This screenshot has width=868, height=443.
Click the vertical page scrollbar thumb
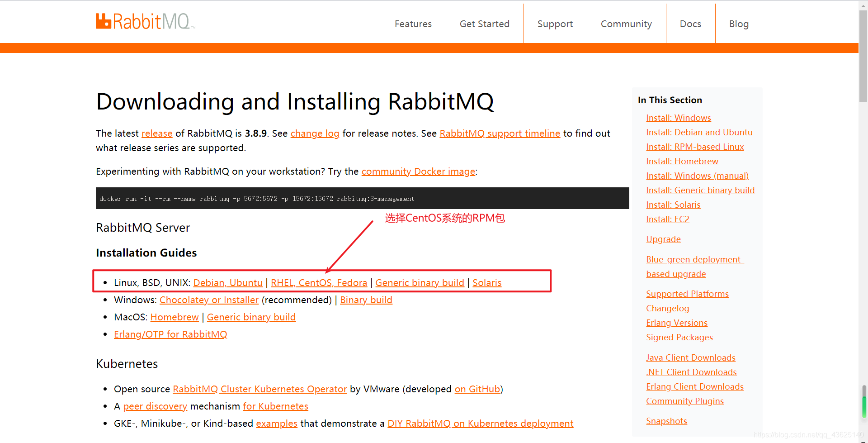pyautogui.click(x=863, y=57)
